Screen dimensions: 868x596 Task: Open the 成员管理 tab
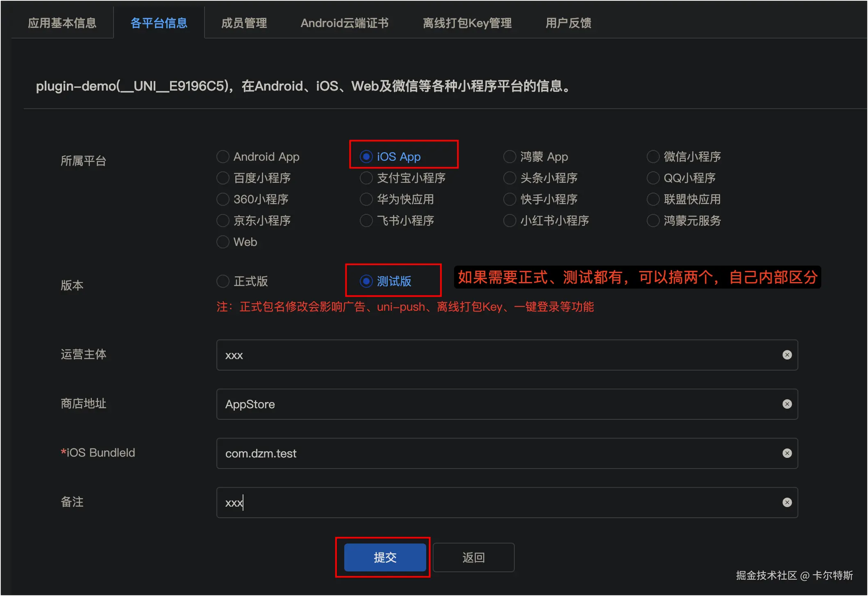click(244, 23)
